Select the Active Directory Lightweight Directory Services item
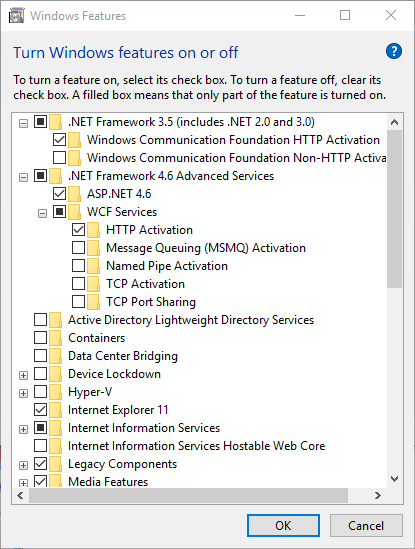Image resolution: width=415 pixels, height=549 pixels. point(191,320)
